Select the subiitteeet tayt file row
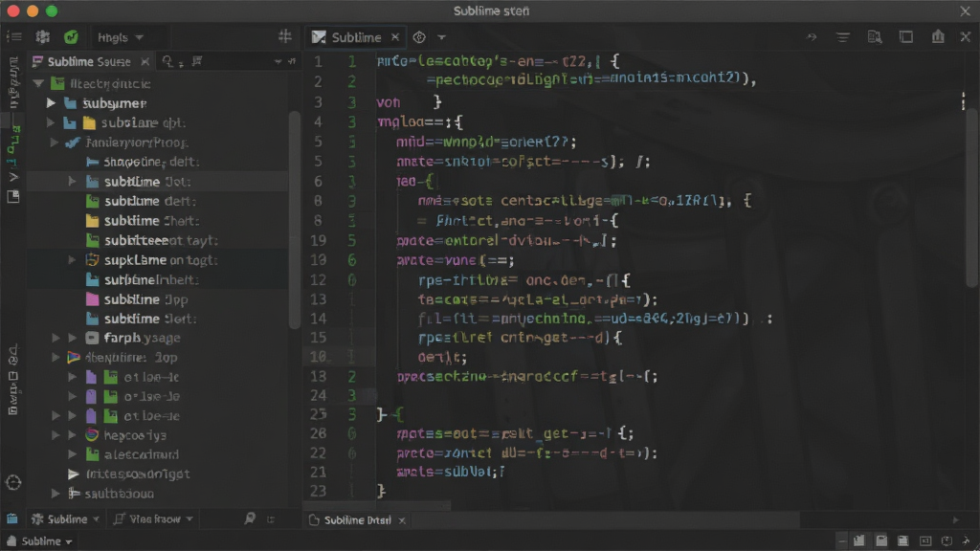The image size is (980, 551). [x=158, y=240]
